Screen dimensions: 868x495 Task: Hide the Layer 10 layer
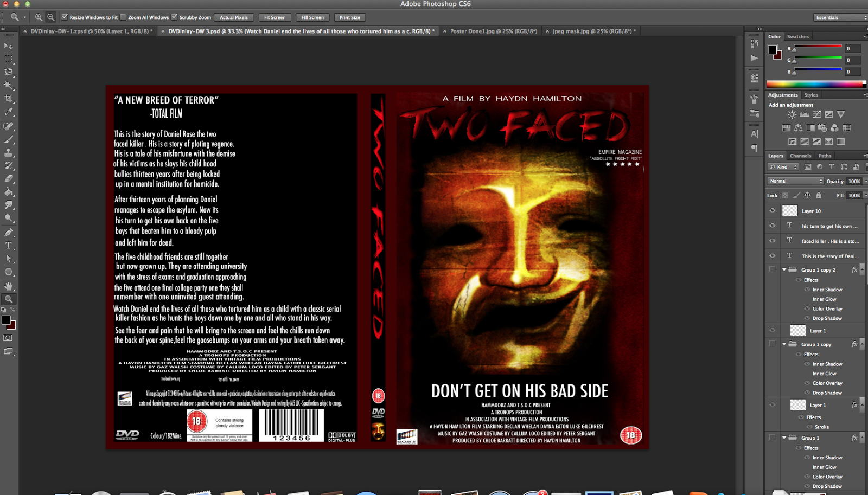(773, 210)
